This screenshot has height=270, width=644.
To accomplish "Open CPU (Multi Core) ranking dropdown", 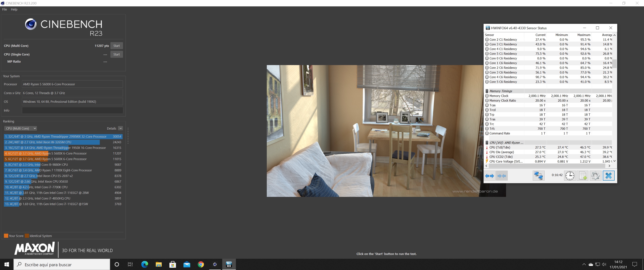I will 21,128.
